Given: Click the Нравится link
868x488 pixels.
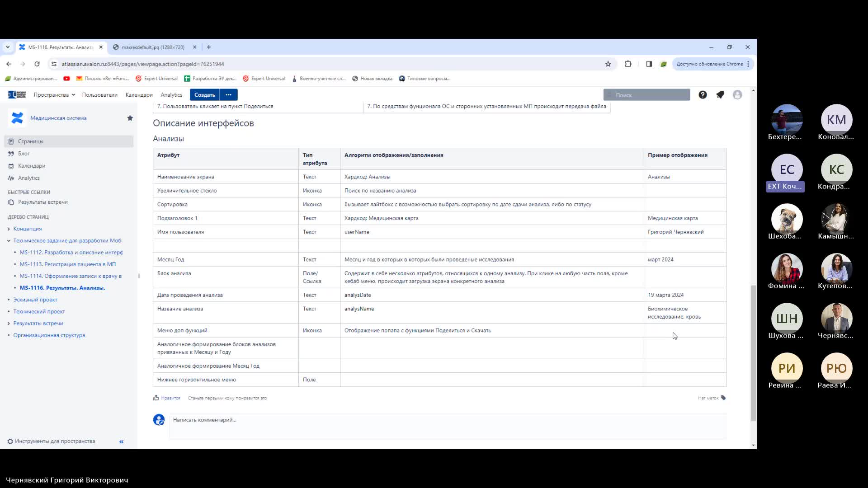Looking at the screenshot, I should point(170,398).
